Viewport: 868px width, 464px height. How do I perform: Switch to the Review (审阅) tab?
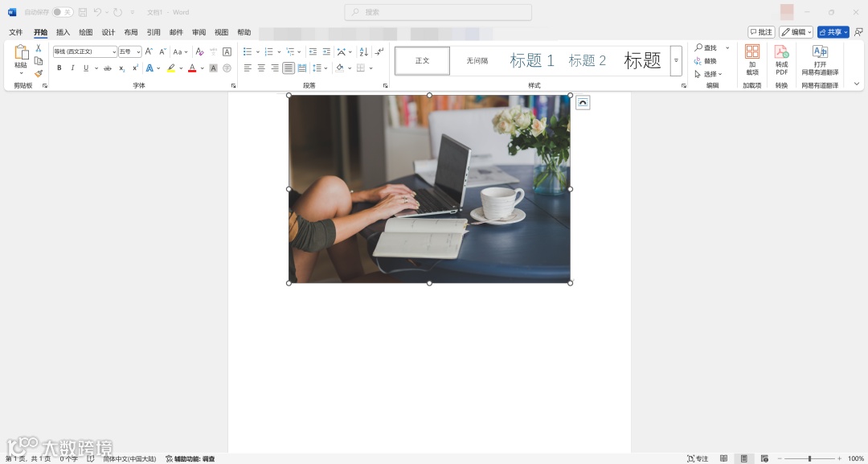coord(199,32)
